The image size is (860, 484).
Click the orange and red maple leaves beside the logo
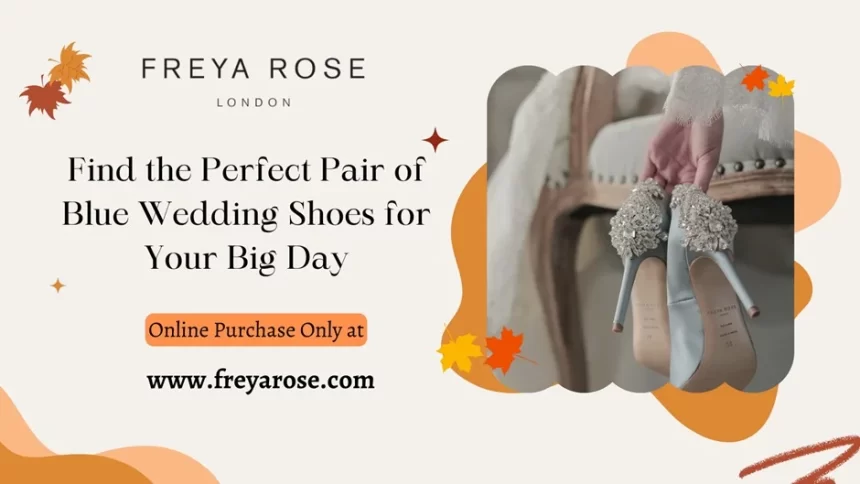(55, 80)
